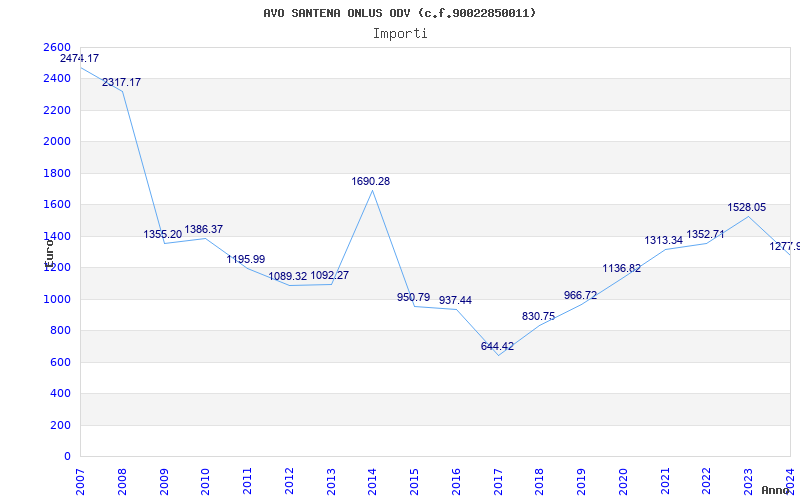This screenshot has height=500, width=800.
Task: Select the 950.79 data label
Action: 413,297
